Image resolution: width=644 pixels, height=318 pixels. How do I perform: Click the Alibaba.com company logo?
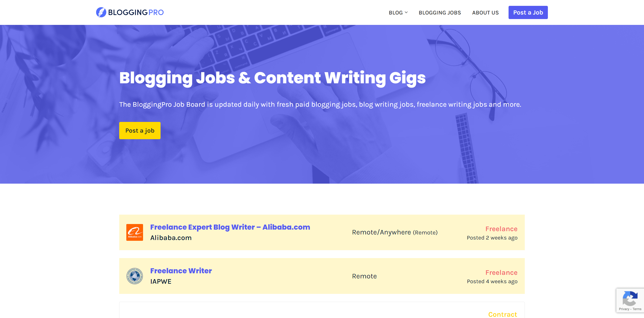point(134,232)
